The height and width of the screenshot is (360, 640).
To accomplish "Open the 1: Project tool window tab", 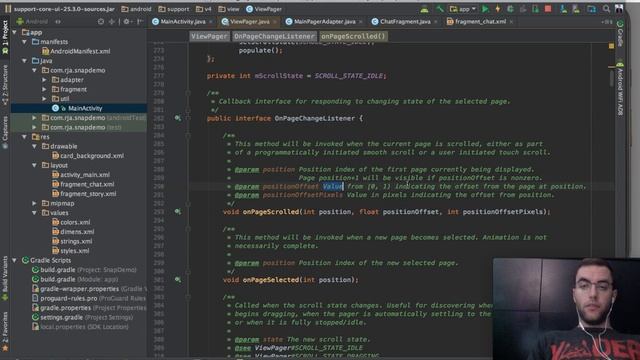I will (5, 37).
